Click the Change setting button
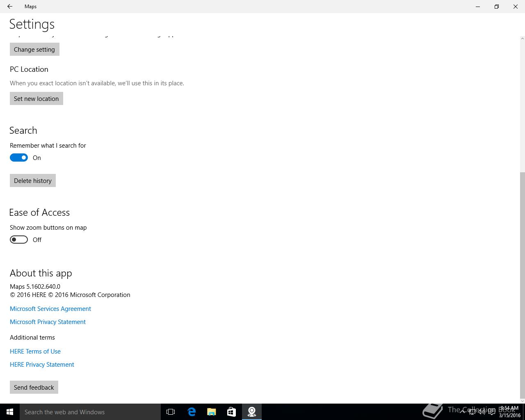Viewport: 525px width, 420px height. pos(34,49)
